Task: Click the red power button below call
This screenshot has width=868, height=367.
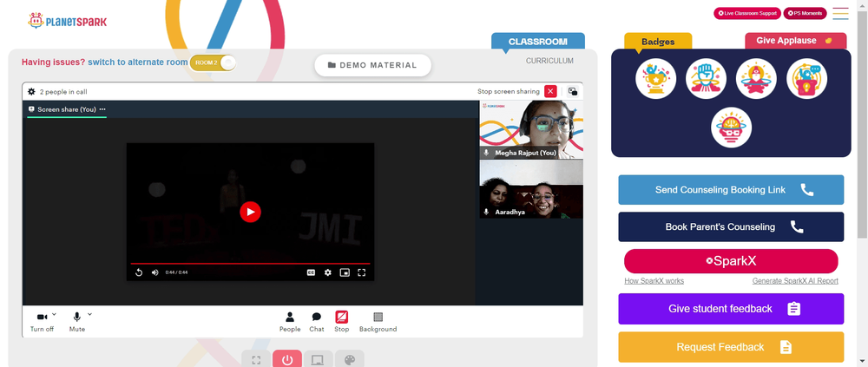Action: (286, 359)
